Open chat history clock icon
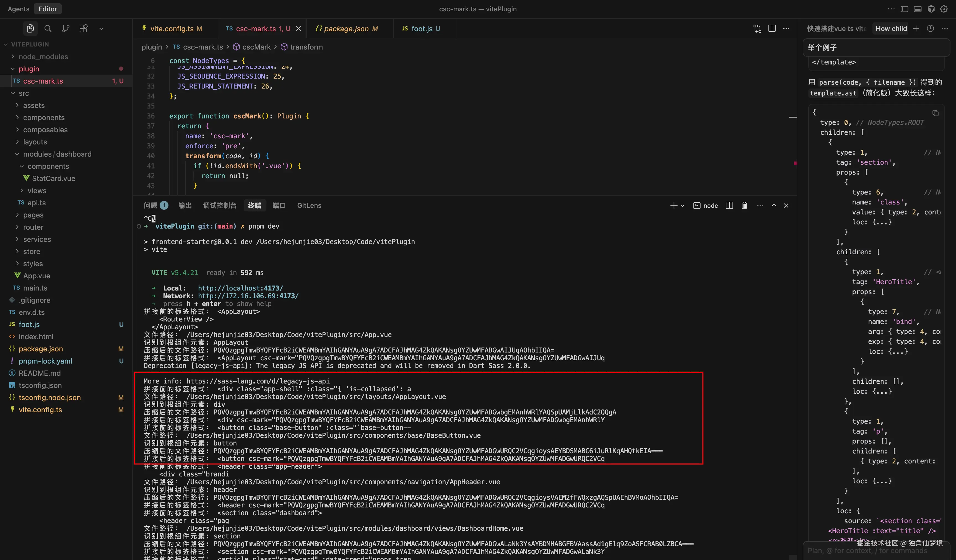Image resolution: width=956 pixels, height=560 pixels. click(930, 28)
